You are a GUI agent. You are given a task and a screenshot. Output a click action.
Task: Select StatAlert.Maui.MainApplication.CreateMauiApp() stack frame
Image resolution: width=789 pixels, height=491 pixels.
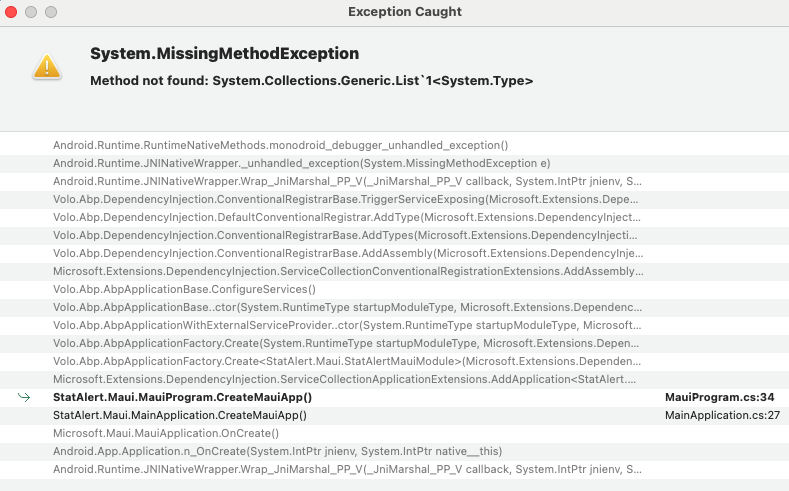180,415
